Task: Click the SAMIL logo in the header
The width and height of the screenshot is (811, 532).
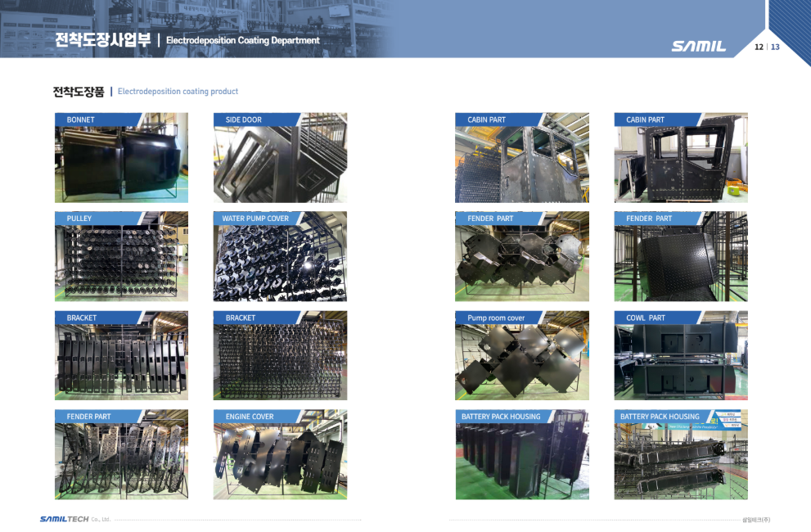Action: pos(698,47)
